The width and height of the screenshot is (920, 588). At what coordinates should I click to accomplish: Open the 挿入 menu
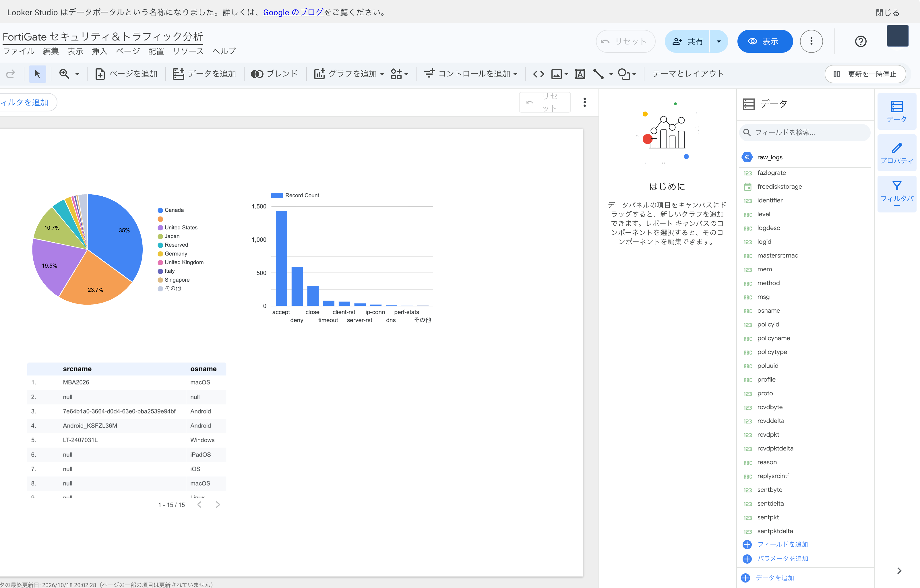click(100, 51)
